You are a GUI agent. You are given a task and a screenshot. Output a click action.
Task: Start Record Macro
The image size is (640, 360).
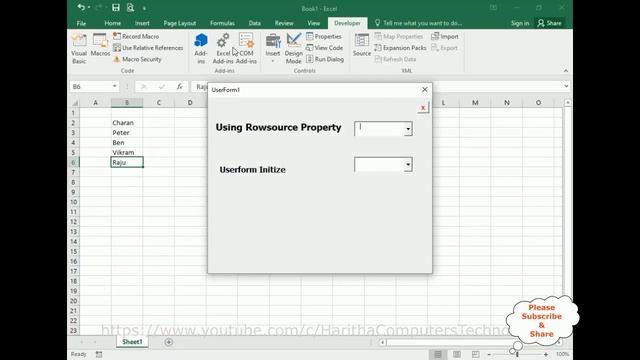(136, 36)
